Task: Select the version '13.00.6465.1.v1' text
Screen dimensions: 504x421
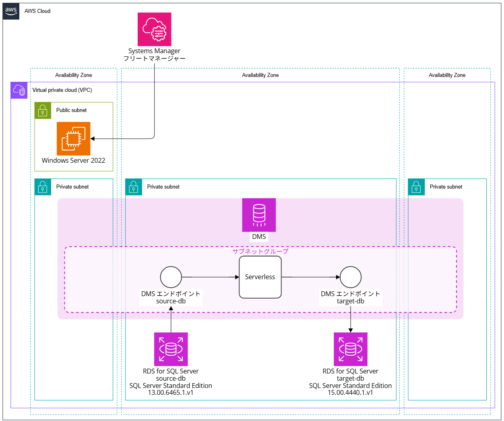Action: pyautogui.click(x=171, y=392)
